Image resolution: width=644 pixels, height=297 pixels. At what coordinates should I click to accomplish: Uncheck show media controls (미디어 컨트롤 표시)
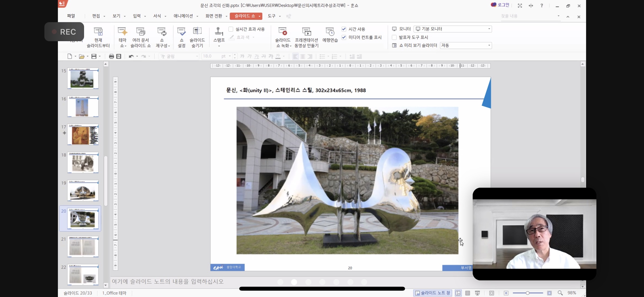[344, 37]
